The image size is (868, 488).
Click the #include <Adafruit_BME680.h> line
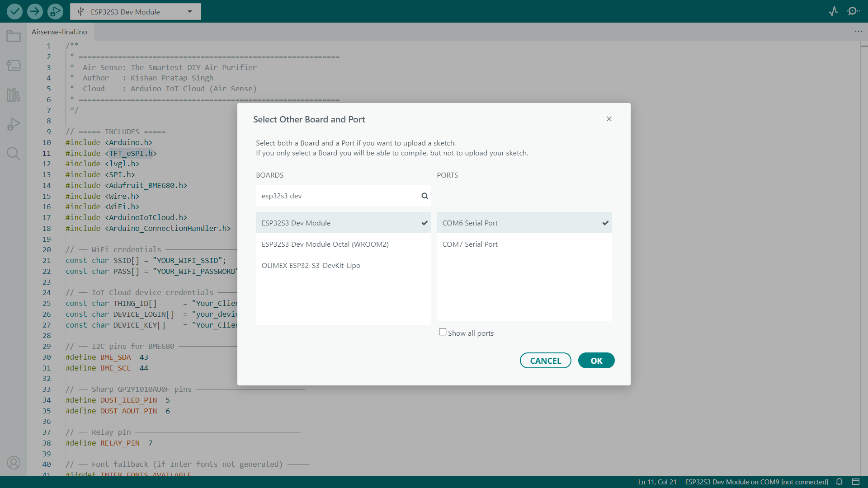click(126, 186)
